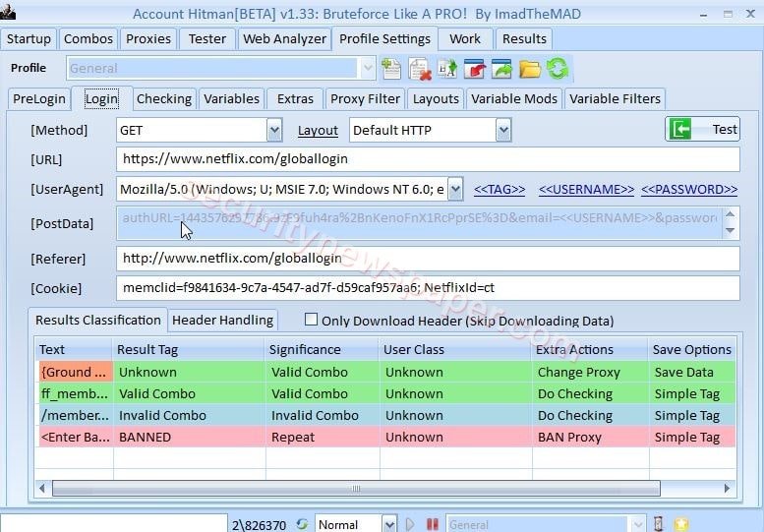Click the Layout link label
Screen dimensions: 764x532
(x=318, y=131)
